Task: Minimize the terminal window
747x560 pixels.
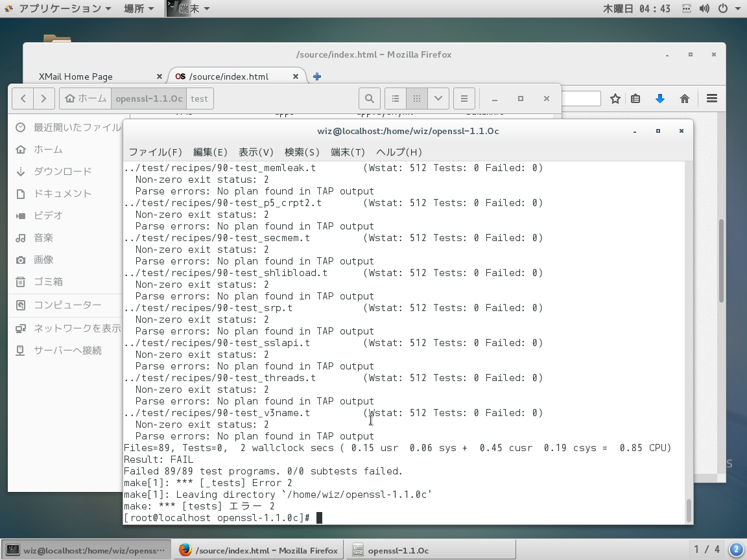Action: 635,131
